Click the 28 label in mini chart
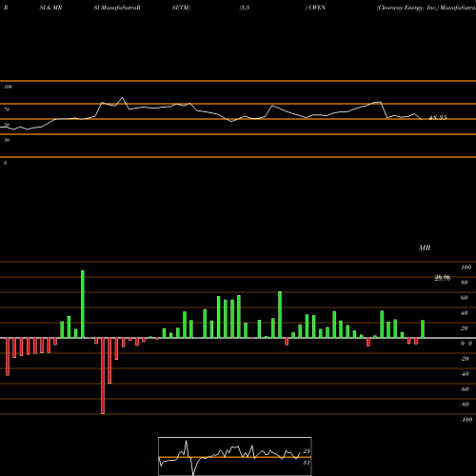The width and height of the screenshot is (476, 476). click(307, 451)
